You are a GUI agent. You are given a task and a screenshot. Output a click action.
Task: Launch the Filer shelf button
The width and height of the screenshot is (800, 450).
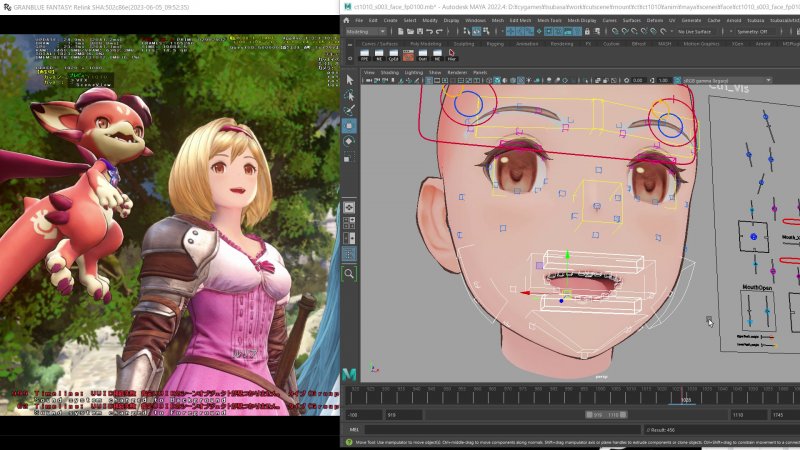click(452, 55)
